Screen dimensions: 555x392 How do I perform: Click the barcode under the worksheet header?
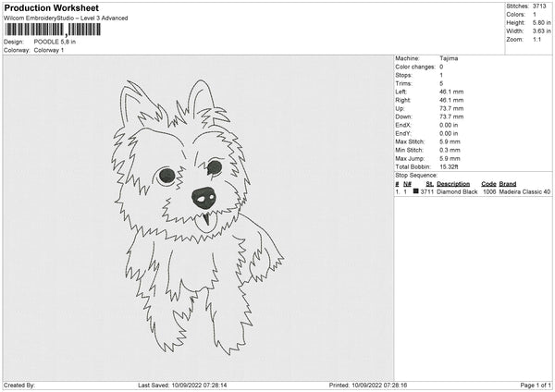point(53,30)
